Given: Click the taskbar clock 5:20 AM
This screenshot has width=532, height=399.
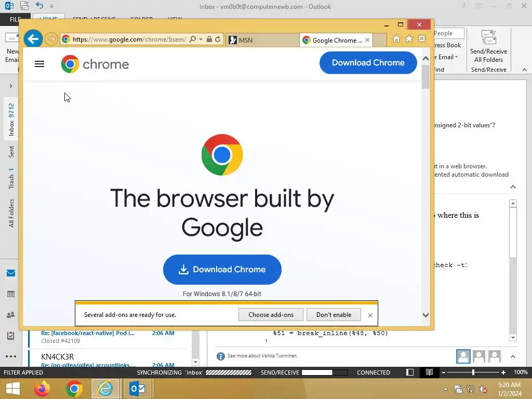Looking at the screenshot, I should 509,385.
